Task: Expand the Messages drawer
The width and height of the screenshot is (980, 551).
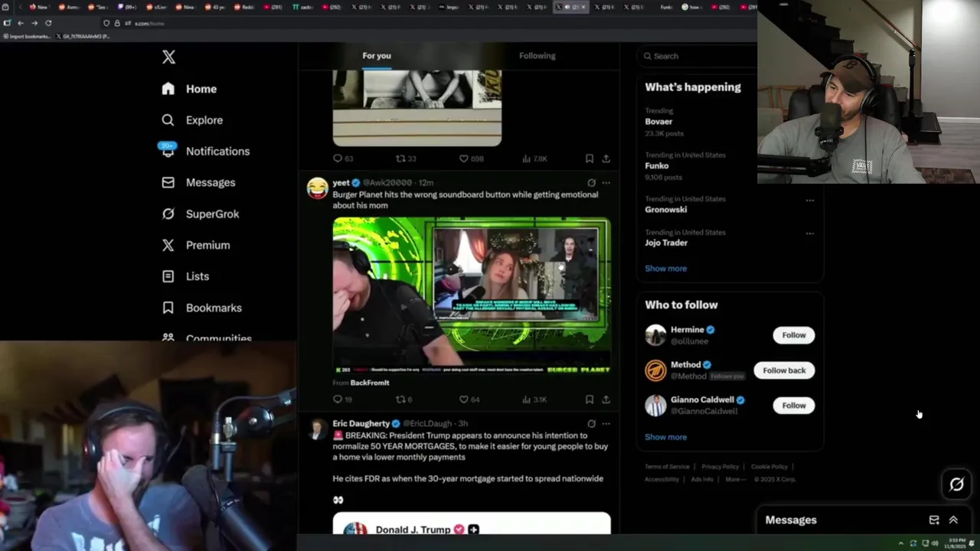Action: click(953, 520)
